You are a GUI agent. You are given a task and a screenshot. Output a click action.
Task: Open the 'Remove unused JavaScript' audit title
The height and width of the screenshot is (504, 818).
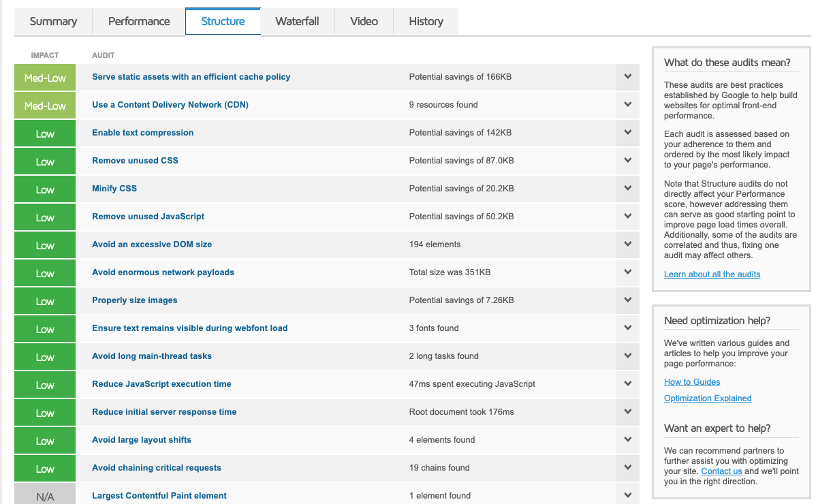point(148,217)
